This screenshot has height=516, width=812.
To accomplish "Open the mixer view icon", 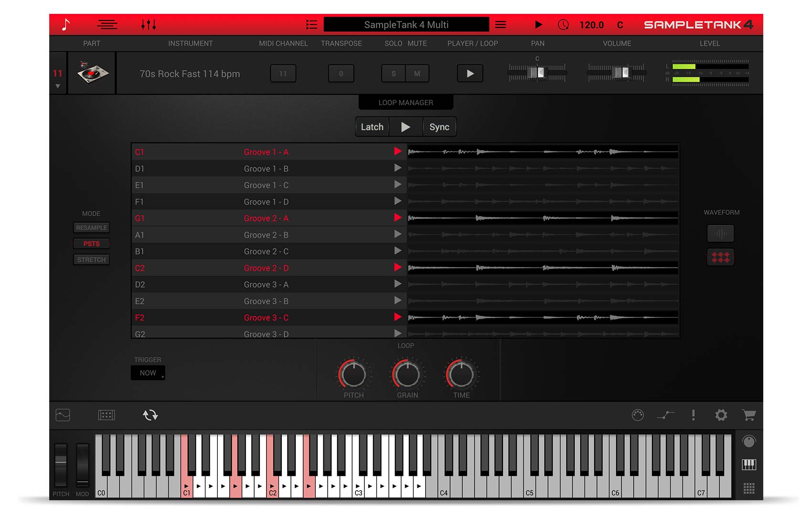I will pyautogui.click(x=149, y=24).
